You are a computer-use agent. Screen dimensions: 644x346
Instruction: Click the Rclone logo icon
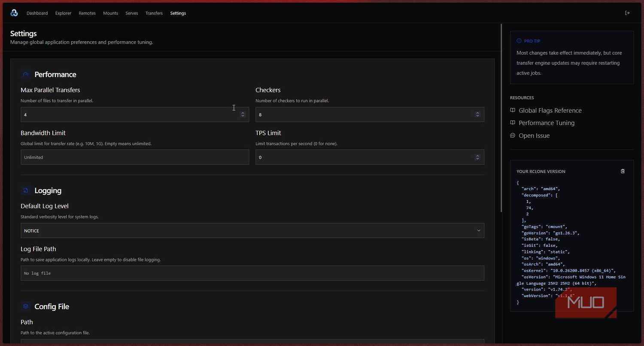14,13
